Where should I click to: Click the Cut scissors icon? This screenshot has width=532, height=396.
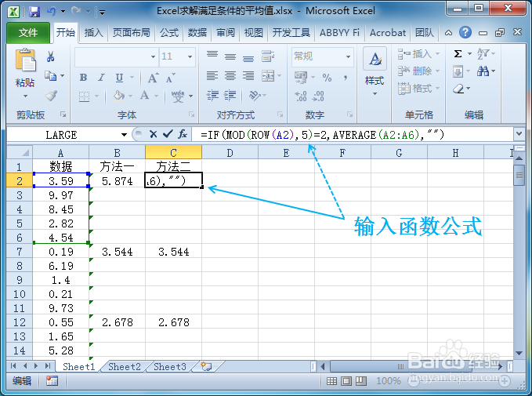[51, 56]
